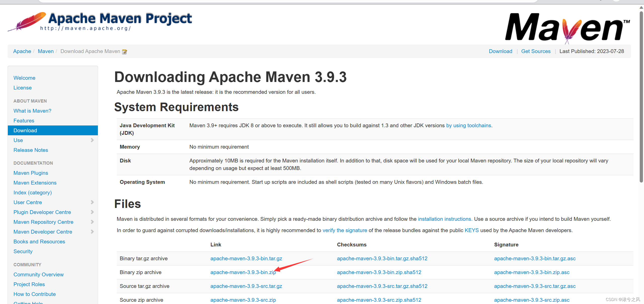This screenshot has height=304, width=644.
Task: Expand the Use submenu chevron
Action: (x=92, y=140)
